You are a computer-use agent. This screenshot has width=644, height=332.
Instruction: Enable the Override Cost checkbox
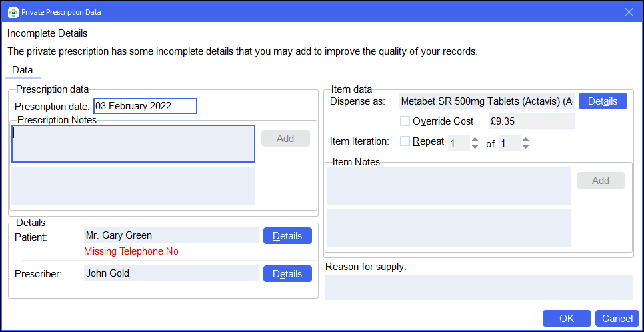[x=405, y=121]
